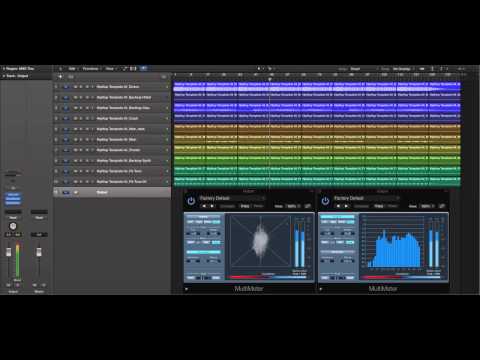Click the automation icon after View menu
This screenshot has width=480, height=360.
[125, 69]
